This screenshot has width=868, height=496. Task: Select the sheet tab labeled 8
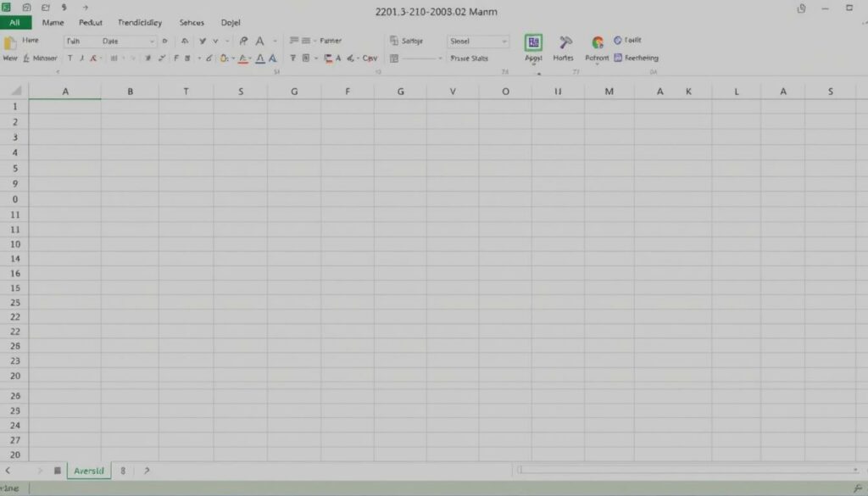coord(123,471)
